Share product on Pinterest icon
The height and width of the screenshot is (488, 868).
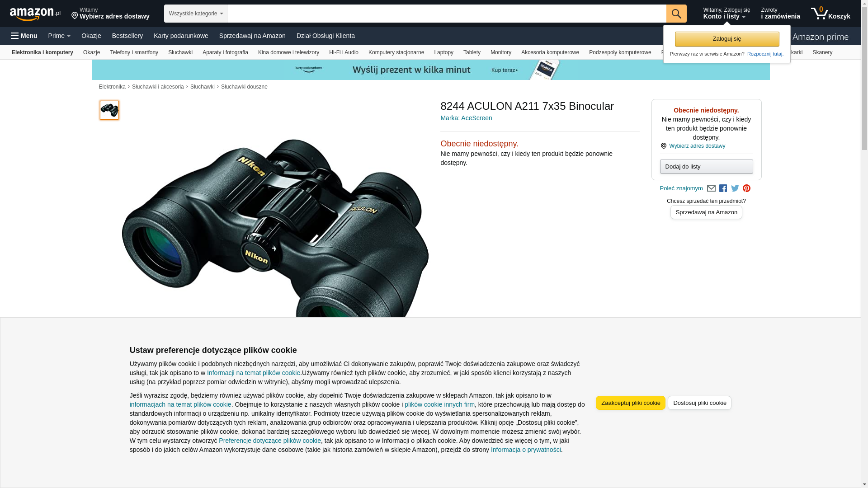pyautogui.click(x=746, y=188)
